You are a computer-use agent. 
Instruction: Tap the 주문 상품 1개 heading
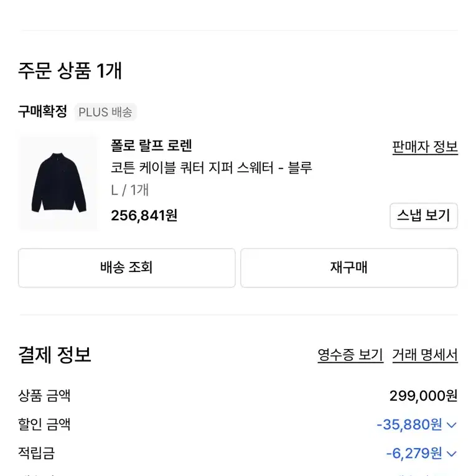[70, 70]
